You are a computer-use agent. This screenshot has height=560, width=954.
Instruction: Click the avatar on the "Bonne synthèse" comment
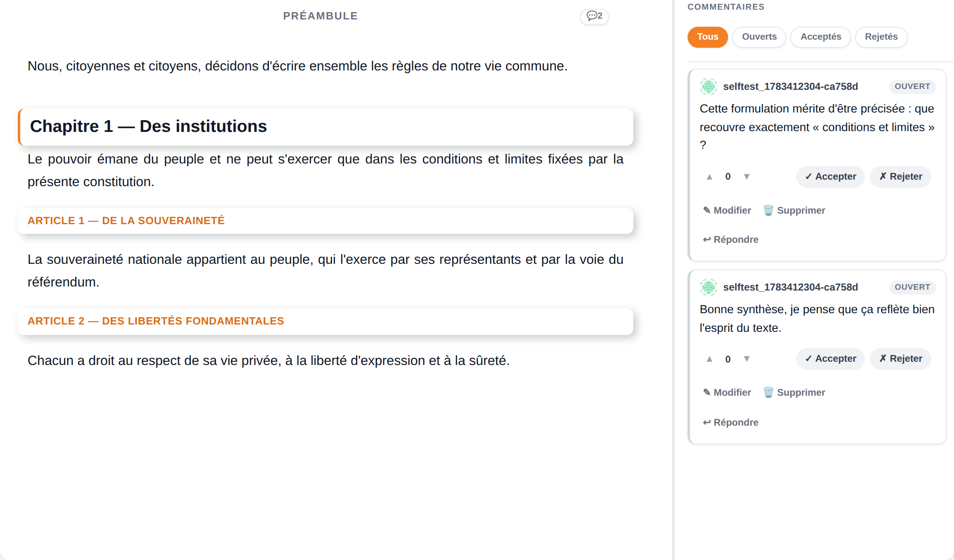(x=709, y=287)
